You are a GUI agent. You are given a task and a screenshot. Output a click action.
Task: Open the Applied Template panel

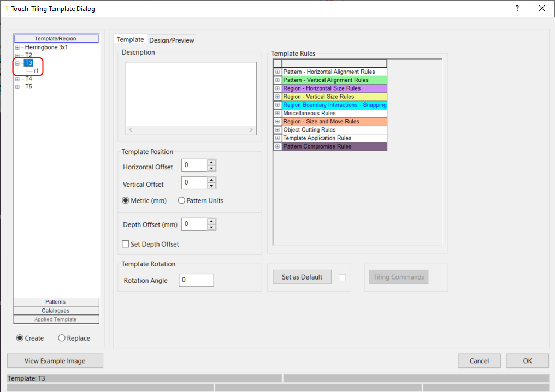56,319
